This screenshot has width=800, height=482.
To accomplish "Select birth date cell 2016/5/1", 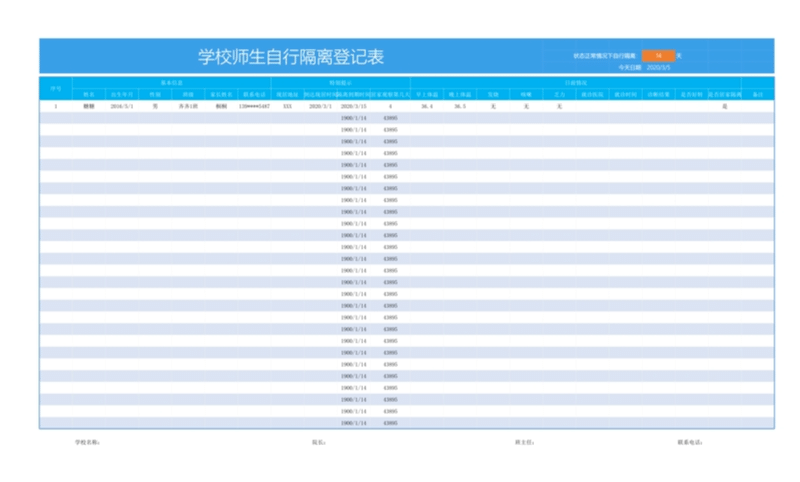I will [122, 105].
